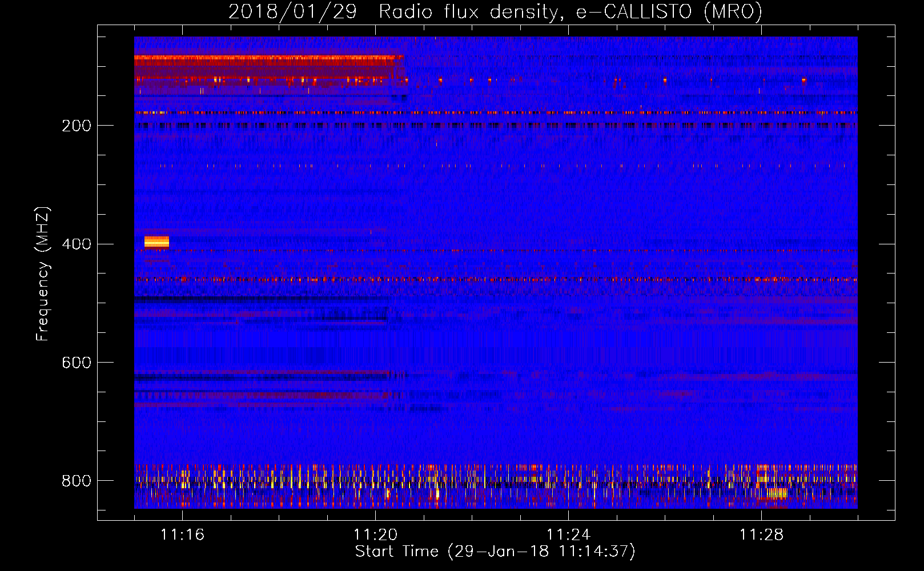924x571 pixels.
Task: Select the 'Frequency (MHZ)' y-axis label
Action: coord(43,274)
